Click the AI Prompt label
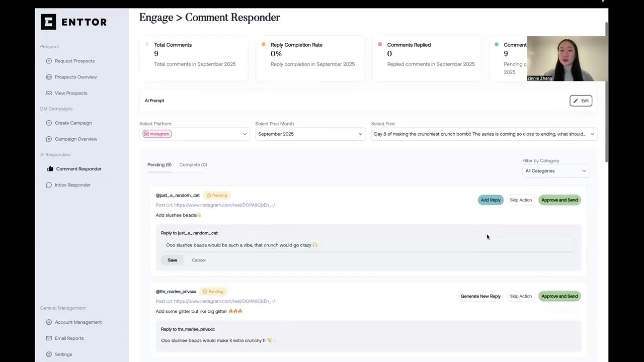This screenshot has height=362, width=644. click(x=154, y=101)
